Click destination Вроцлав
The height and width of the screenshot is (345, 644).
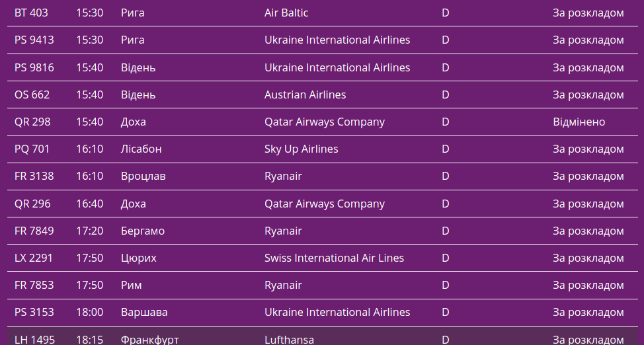[143, 176]
